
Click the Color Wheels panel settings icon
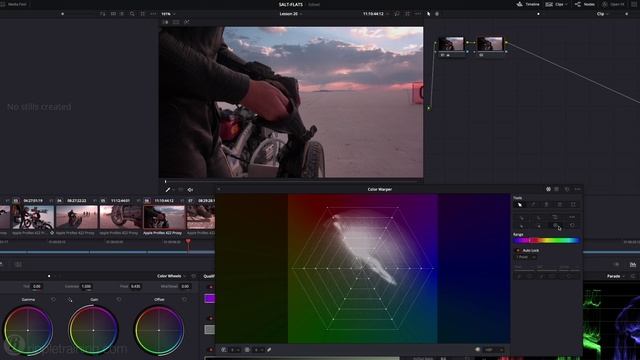pos(193,276)
